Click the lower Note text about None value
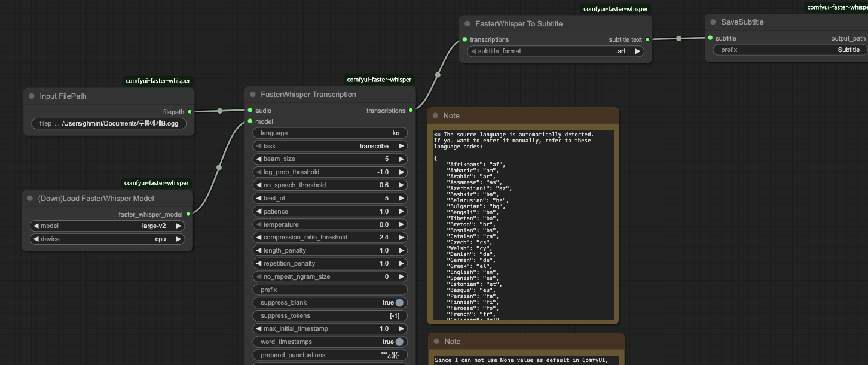868x365 pixels. (526, 360)
